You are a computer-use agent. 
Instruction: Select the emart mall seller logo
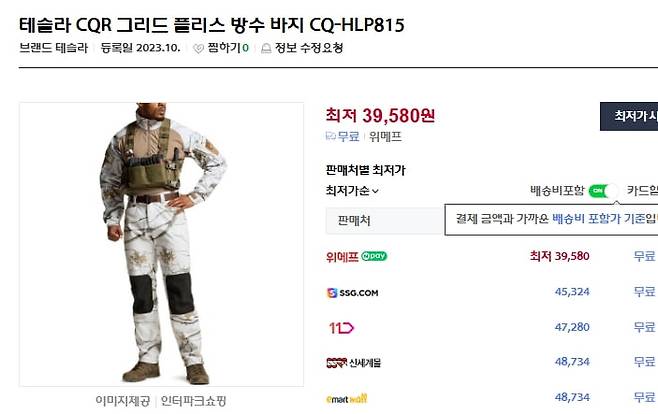pyautogui.click(x=346, y=399)
